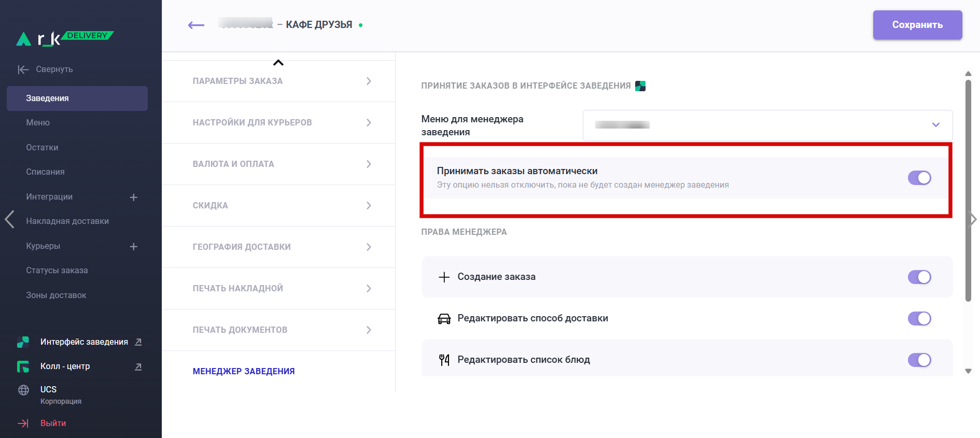
Task: Click the red logout arrow icon
Action: click(23, 423)
